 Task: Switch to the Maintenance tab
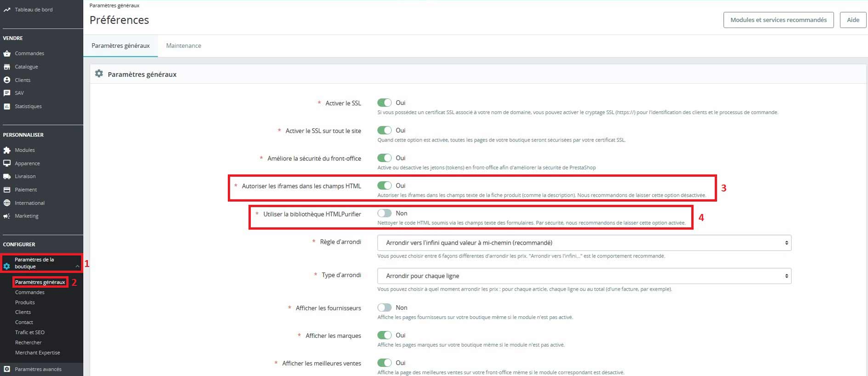[x=184, y=46]
